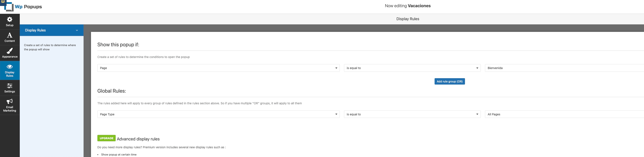Screen dimensions: 644x157
Task: Click the 'Display Rules' top header bar
Action: pyautogui.click(x=408, y=19)
